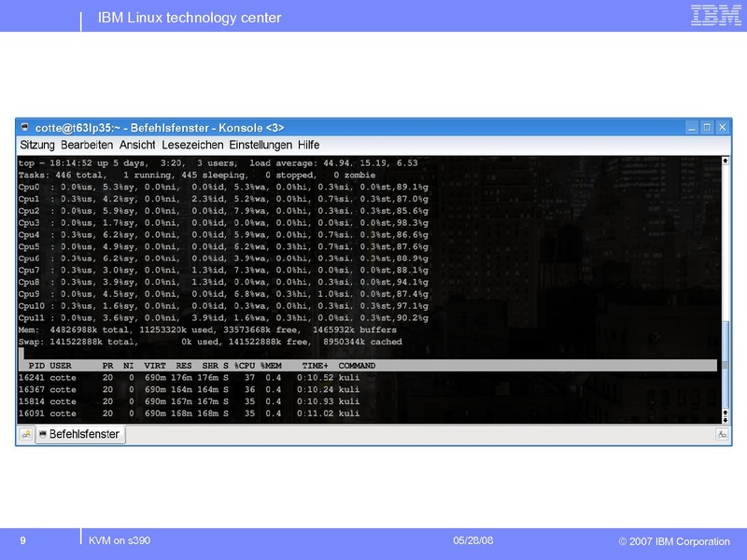Screen dimensions: 747x560
Task: Open the Hilfe menu
Action: coord(309,146)
